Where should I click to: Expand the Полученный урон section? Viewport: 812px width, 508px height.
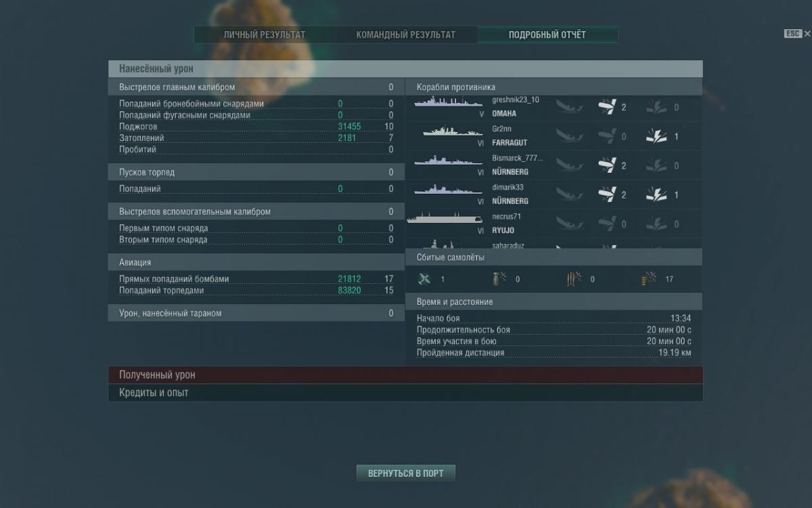405,375
